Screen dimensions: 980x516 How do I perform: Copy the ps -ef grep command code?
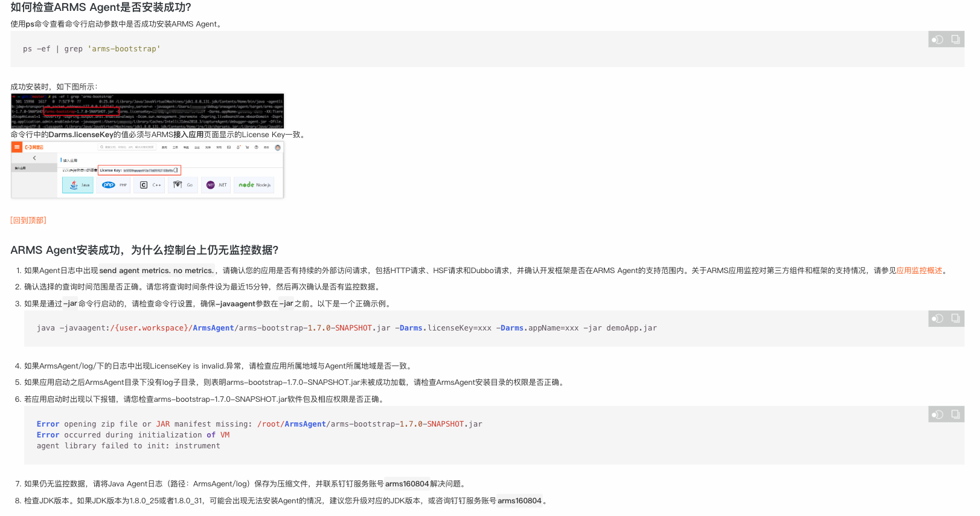click(955, 39)
